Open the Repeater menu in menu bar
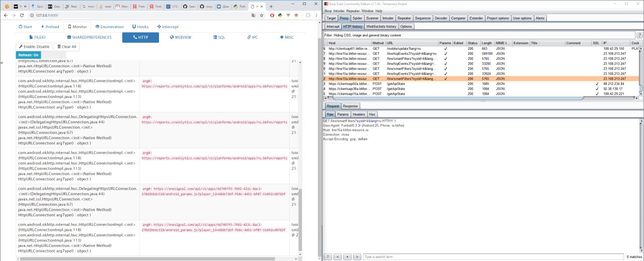This screenshot has width=644, height=261. pyautogui.click(x=353, y=11)
